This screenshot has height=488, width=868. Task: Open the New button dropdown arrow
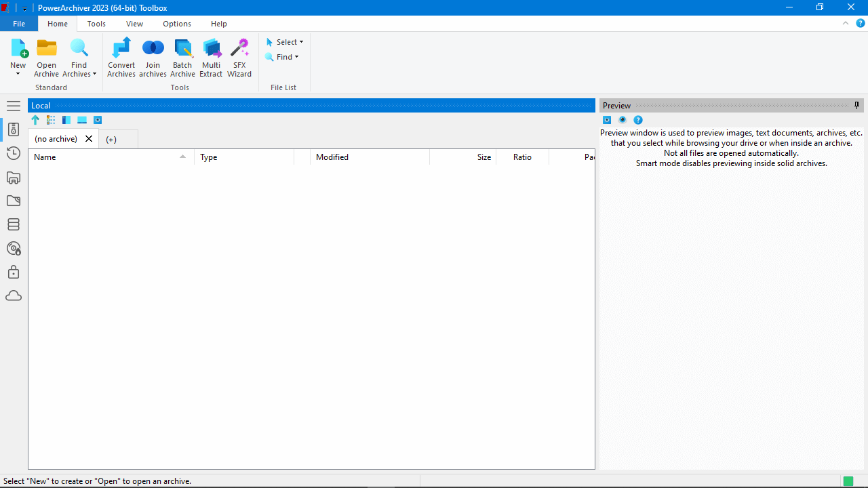(18, 74)
